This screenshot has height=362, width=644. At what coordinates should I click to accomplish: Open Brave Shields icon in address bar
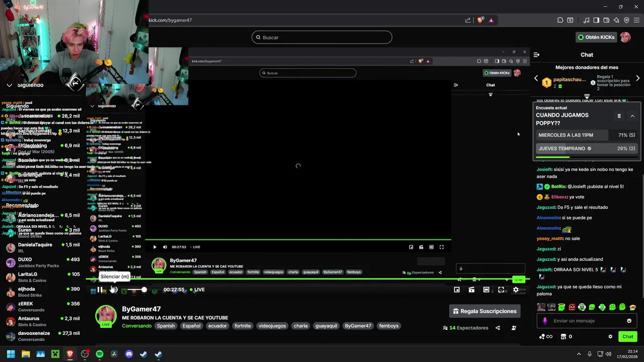point(480,20)
